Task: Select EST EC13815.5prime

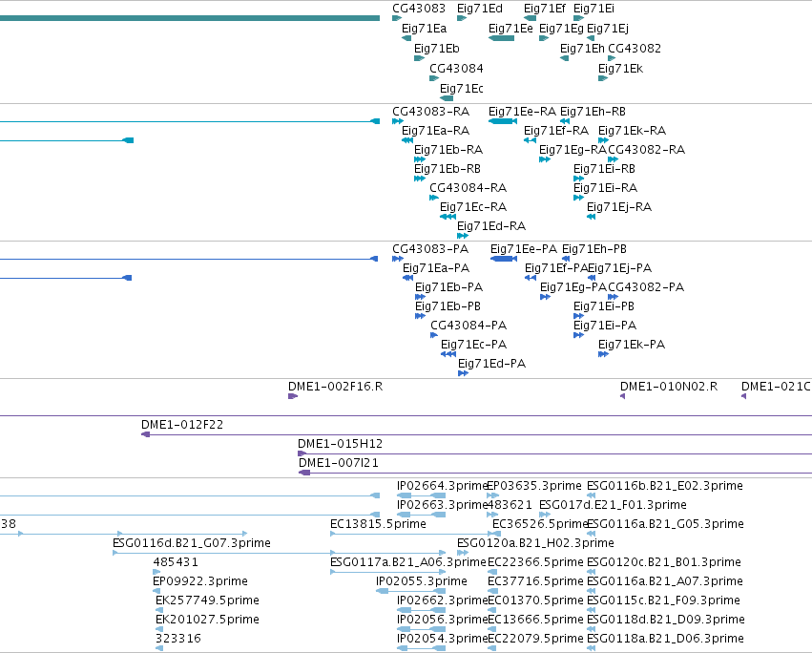Action: (x=378, y=525)
